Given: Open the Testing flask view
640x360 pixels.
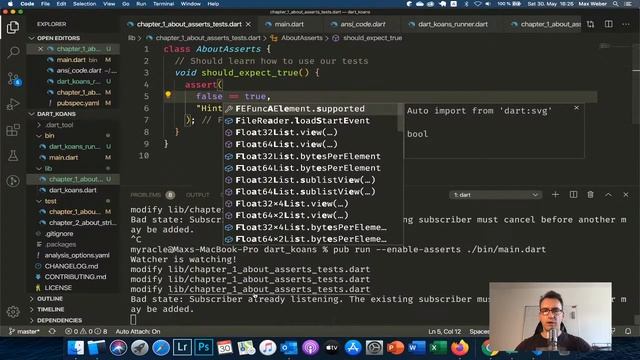Looking at the screenshot, I should pos(13,156).
